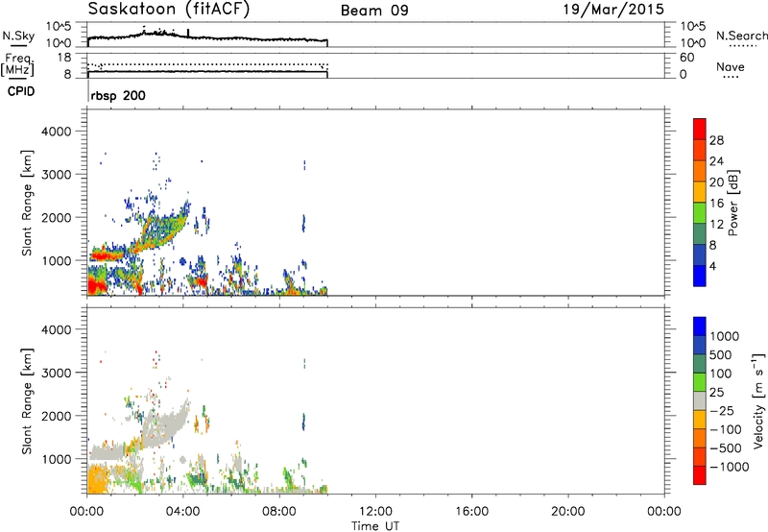
Task: Click the "16:00" time tick label
Action: [x=471, y=512]
